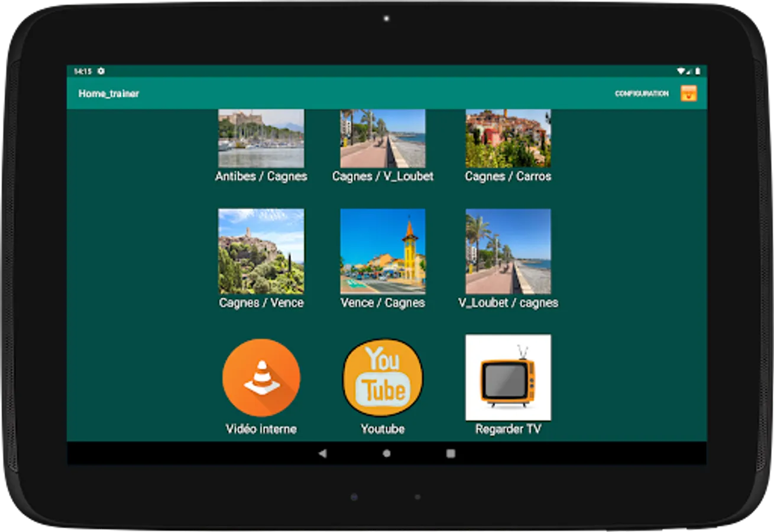The width and height of the screenshot is (774, 532).
Task: Click the clock time in status bar
Action: (x=83, y=71)
